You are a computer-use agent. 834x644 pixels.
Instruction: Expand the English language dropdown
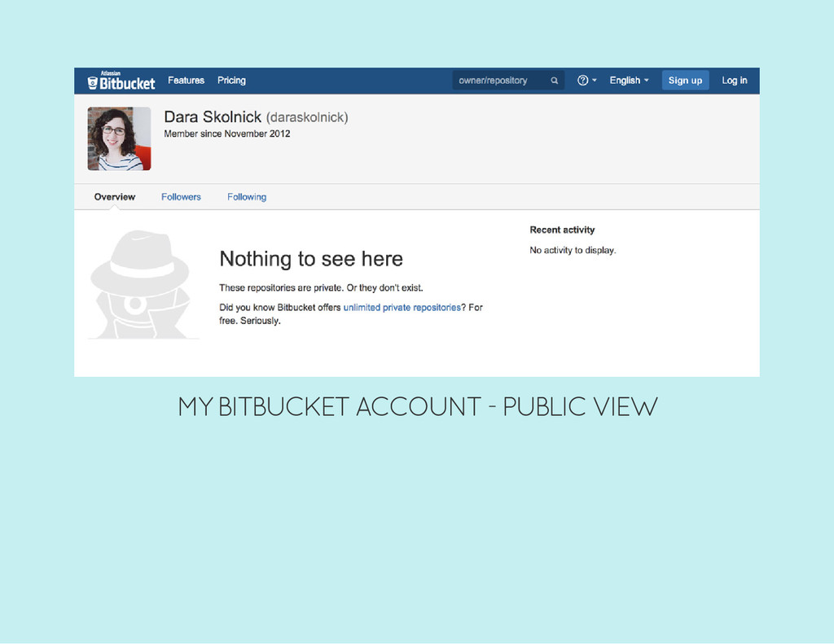click(630, 81)
